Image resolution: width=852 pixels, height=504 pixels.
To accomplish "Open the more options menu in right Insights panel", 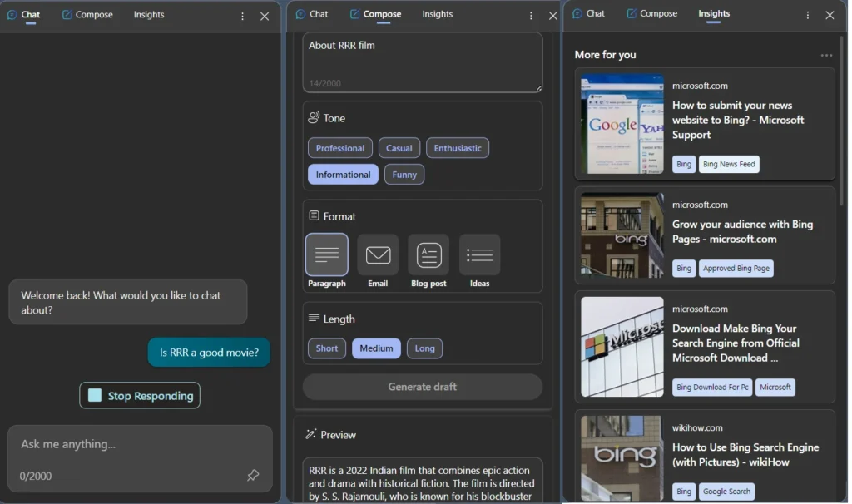I will click(x=807, y=15).
